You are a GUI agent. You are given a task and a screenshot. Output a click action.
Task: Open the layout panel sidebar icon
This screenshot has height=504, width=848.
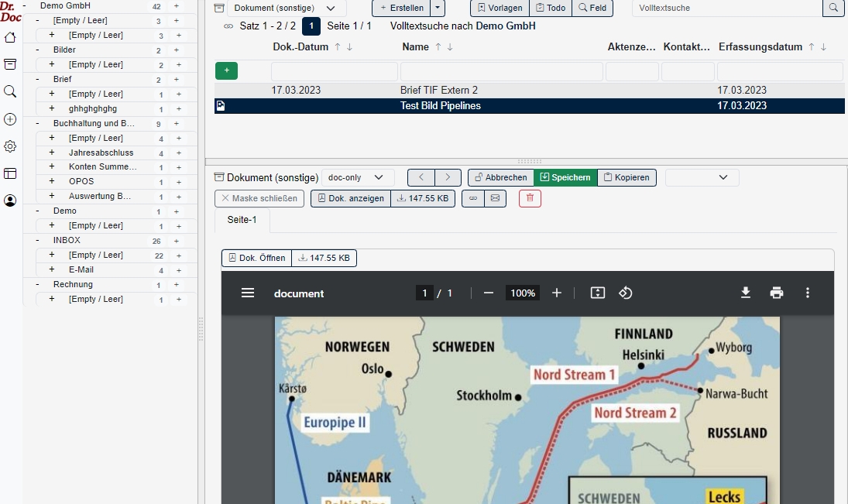coord(10,173)
